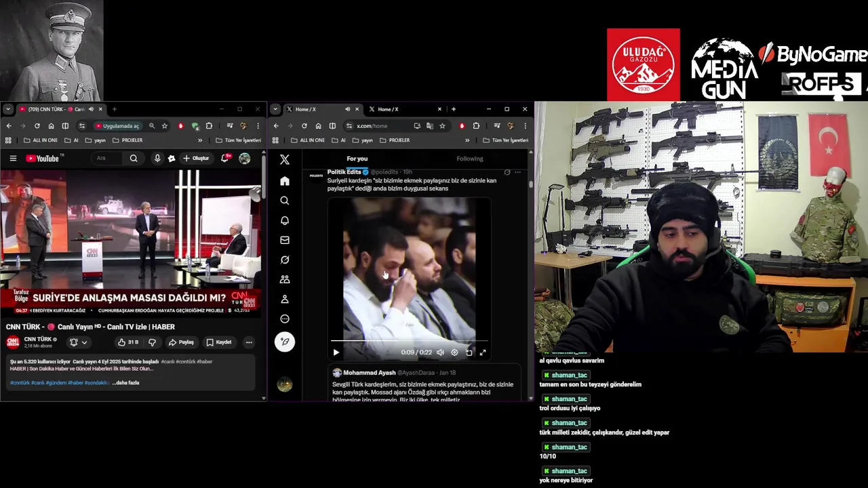Reload page in YouTube browser window
Viewport: 868px width, 488px height.
[37, 126]
